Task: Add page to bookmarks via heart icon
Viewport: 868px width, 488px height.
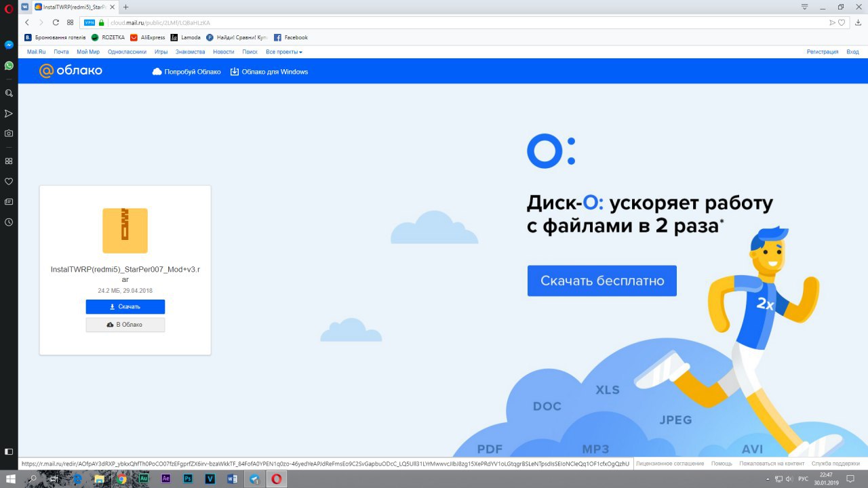Action: click(x=842, y=22)
